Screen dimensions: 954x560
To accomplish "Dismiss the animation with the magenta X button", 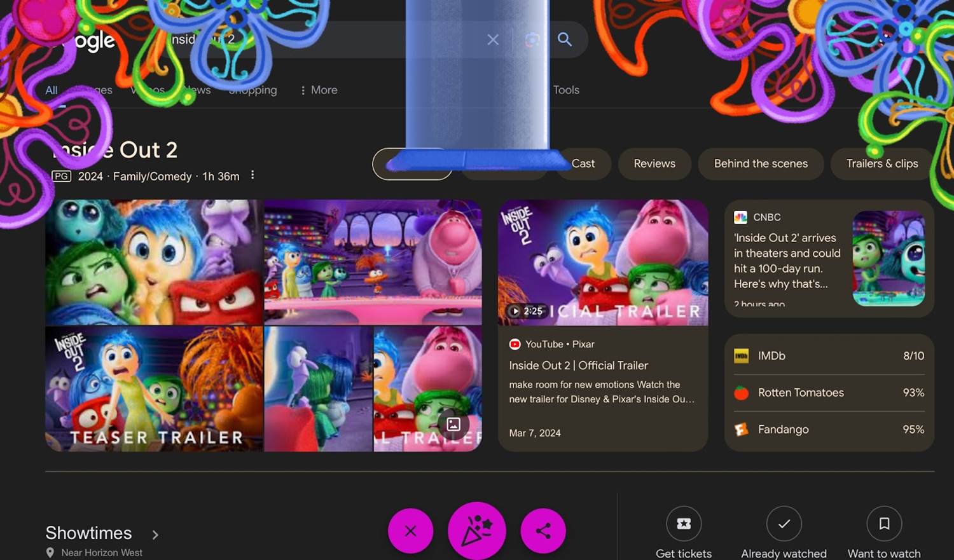I will 411,531.
